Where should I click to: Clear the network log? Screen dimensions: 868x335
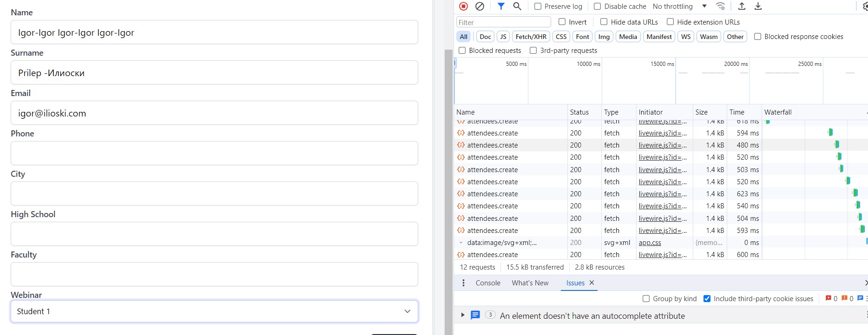pyautogui.click(x=480, y=6)
